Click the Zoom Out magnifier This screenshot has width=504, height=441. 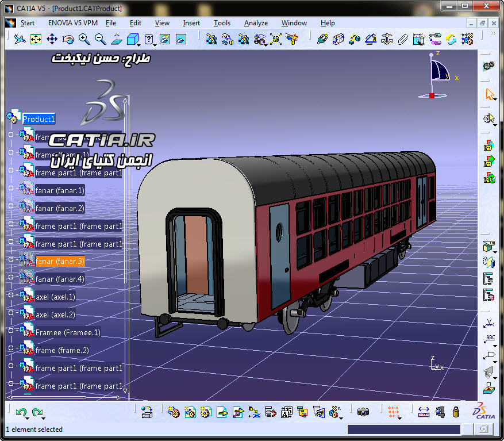101,39
